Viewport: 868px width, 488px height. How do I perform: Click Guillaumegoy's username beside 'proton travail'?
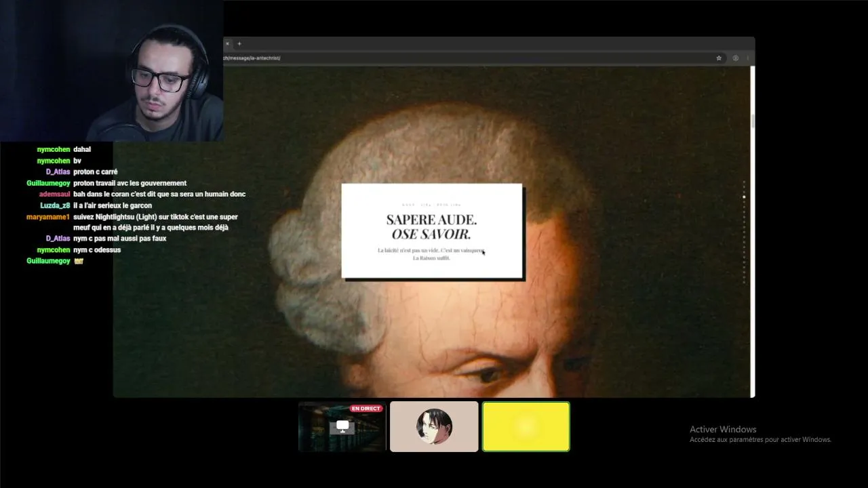pos(48,184)
